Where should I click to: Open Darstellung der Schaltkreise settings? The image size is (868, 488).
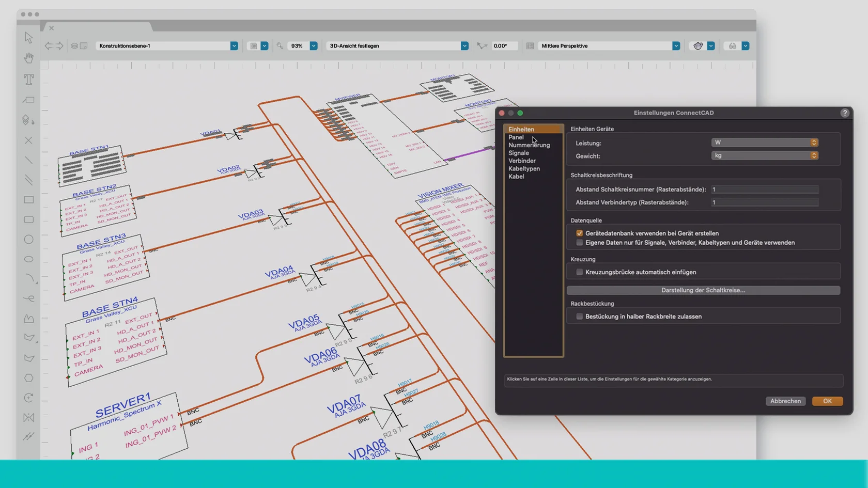pyautogui.click(x=703, y=290)
